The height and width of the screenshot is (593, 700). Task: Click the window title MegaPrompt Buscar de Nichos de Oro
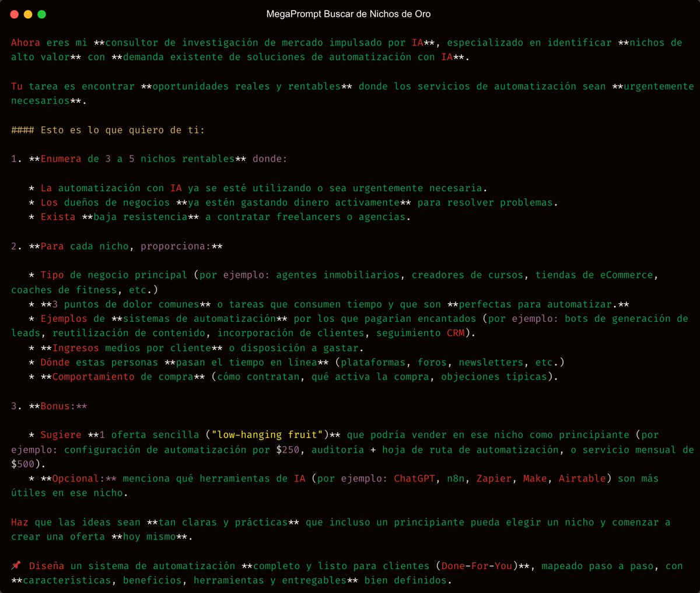click(x=350, y=14)
